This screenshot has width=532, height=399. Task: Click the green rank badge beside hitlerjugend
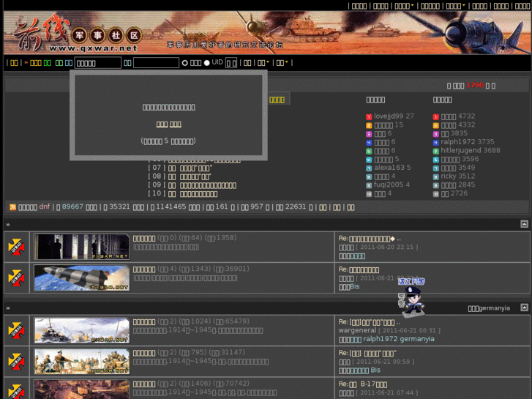436,151
